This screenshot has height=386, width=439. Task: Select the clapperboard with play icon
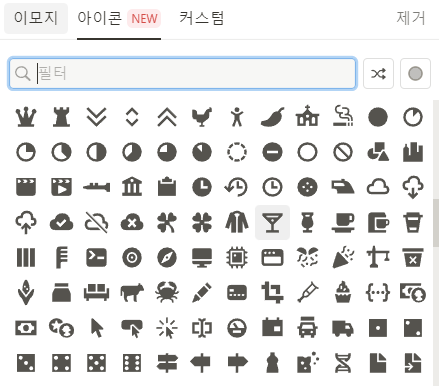click(62, 187)
